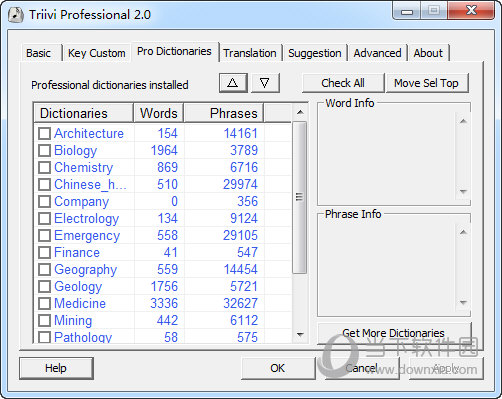The width and height of the screenshot is (502, 399).
Task: Click Phrase Info scroll up arrow
Action: (x=463, y=232)
